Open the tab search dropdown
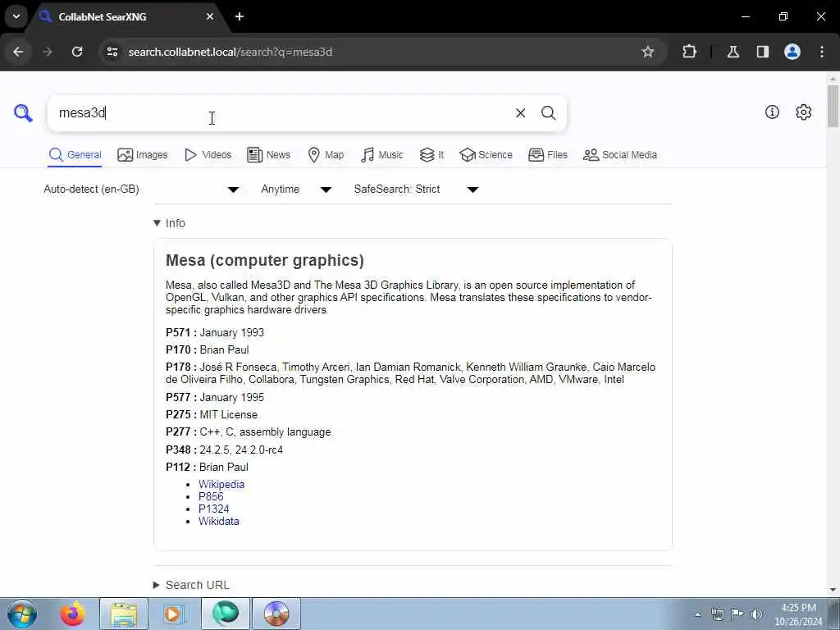 tap(16, 16)
